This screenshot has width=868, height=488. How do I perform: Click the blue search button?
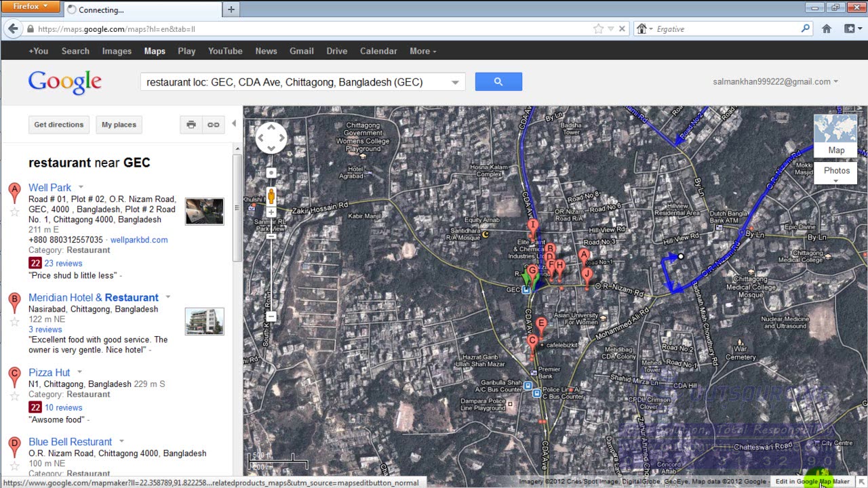point(498,82)
